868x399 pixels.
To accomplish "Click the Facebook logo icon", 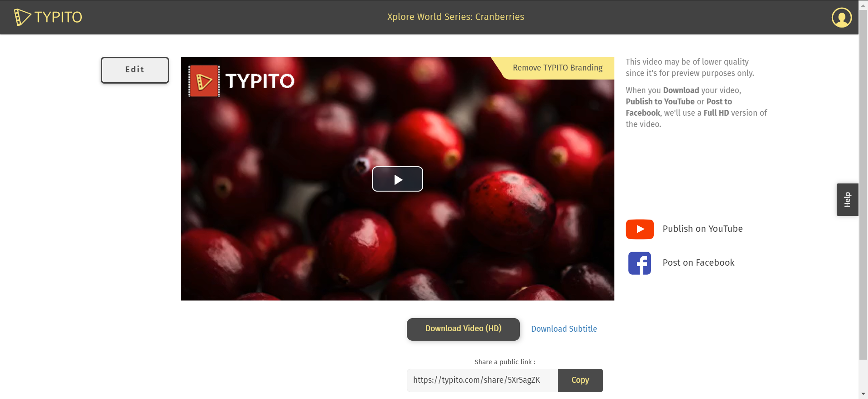I will [640, 263].
